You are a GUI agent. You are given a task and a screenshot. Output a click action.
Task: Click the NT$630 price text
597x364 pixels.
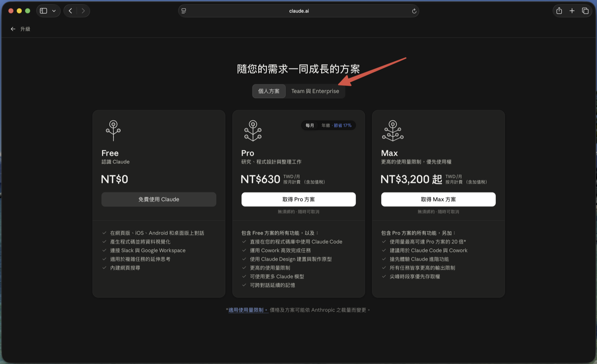260,179
